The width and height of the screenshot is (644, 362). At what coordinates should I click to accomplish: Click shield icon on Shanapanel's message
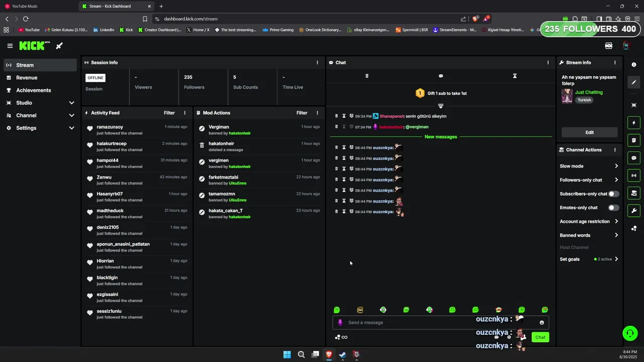coord(351,116)
